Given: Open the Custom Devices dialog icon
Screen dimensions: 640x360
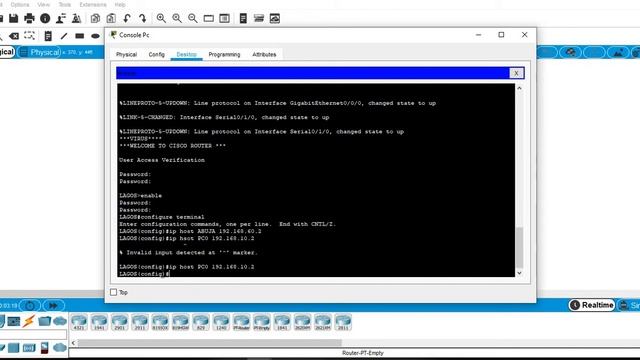Looking at the screenshot, I should click(x=224, y=18).
